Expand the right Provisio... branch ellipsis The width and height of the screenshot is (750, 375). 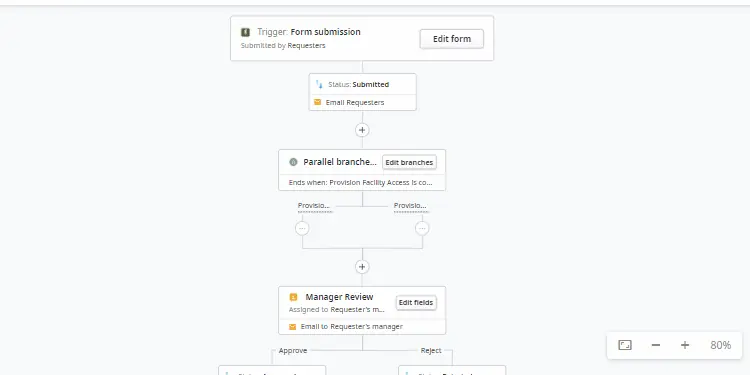coord(422,229)
